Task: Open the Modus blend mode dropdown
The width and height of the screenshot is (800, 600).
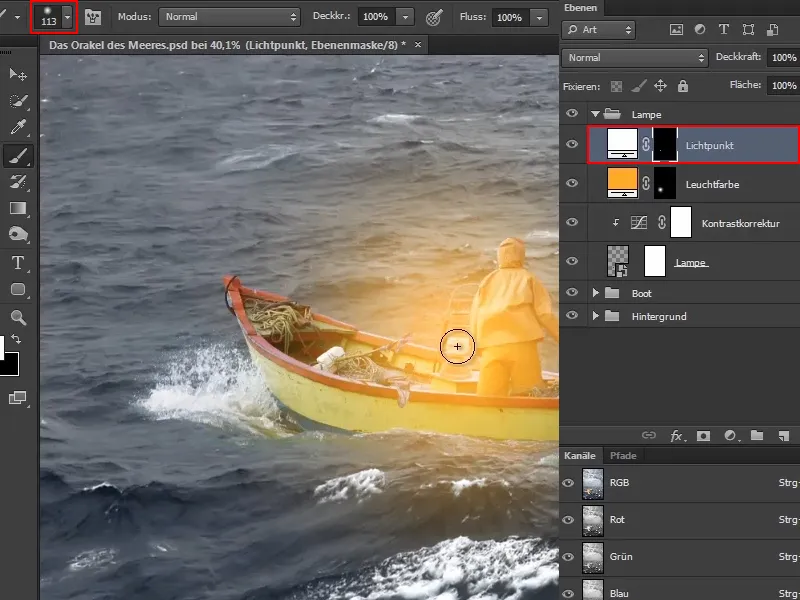Action: [x=229, y=17]
